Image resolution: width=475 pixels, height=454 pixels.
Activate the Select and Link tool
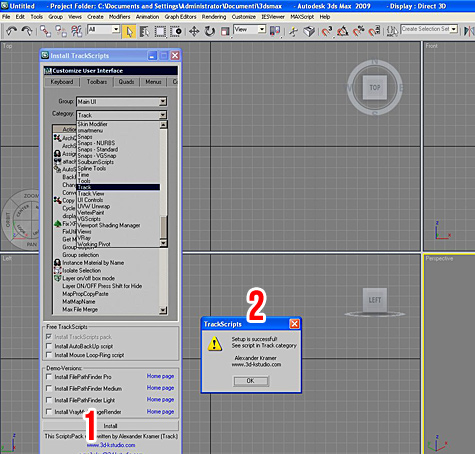tap(45, 31)
